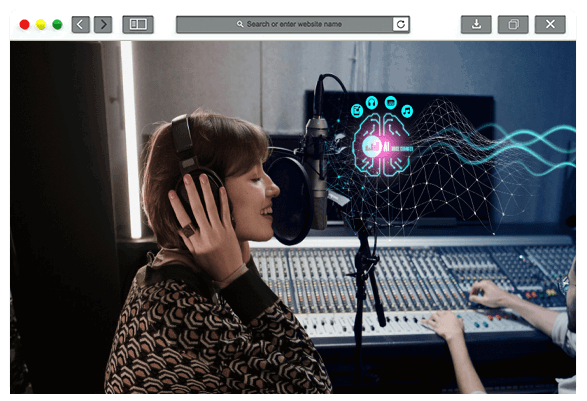
Task: Go back with the left chevron button
Action: [80, 25]
